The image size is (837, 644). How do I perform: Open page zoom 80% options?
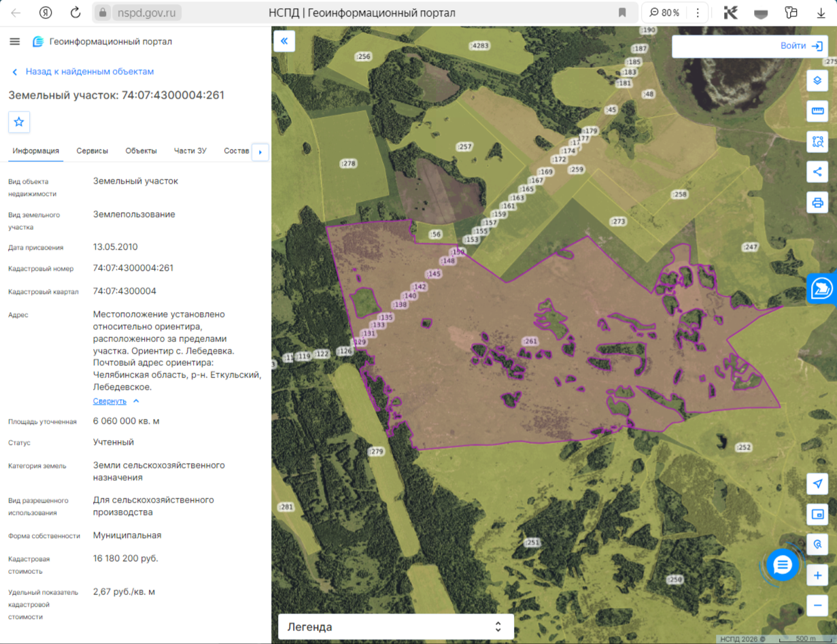[x=664, y=13]
